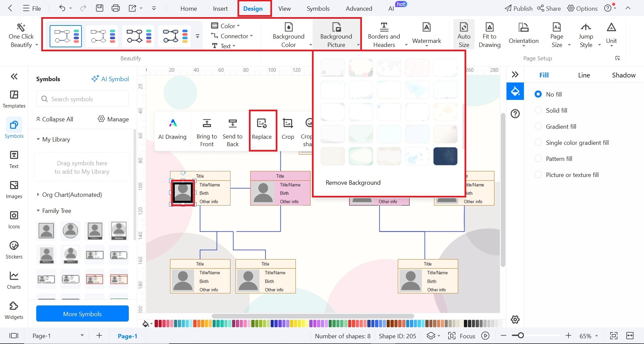Click the Share button
This screenshot has height=344, width=644.
(549, 8)
